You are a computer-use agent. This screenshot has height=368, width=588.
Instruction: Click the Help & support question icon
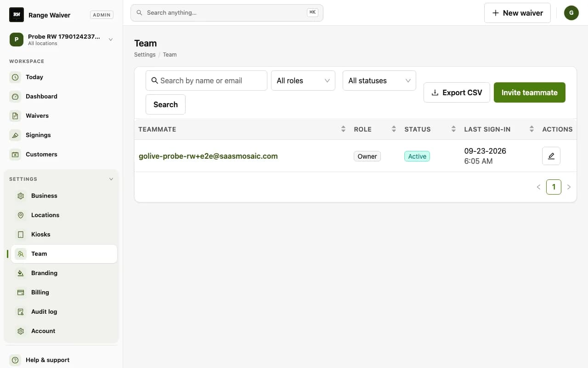(15, 360)
